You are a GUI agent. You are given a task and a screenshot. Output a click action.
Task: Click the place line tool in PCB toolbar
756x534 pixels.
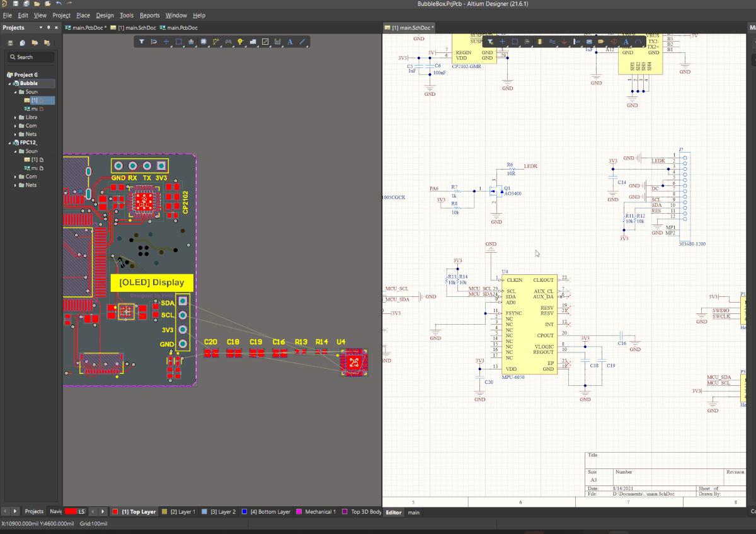pos(302,42)
